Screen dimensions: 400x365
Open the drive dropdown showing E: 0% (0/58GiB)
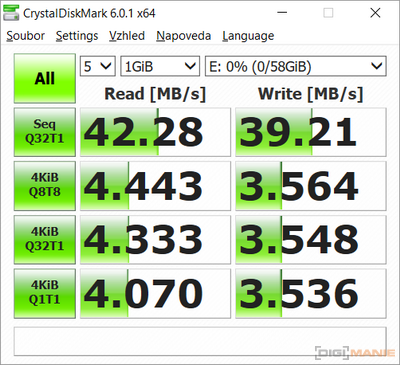click(x=296, y=66)
